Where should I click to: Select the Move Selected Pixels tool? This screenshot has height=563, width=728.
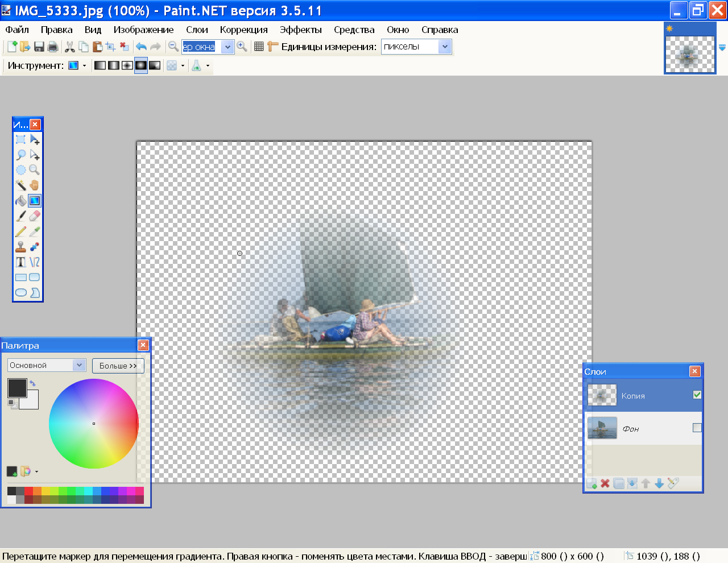click(35, 139)
